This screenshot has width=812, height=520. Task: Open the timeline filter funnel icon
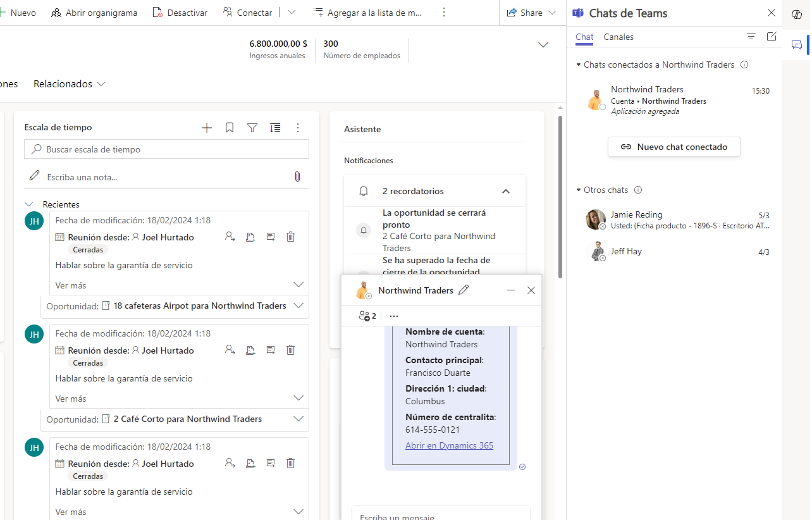252,128
